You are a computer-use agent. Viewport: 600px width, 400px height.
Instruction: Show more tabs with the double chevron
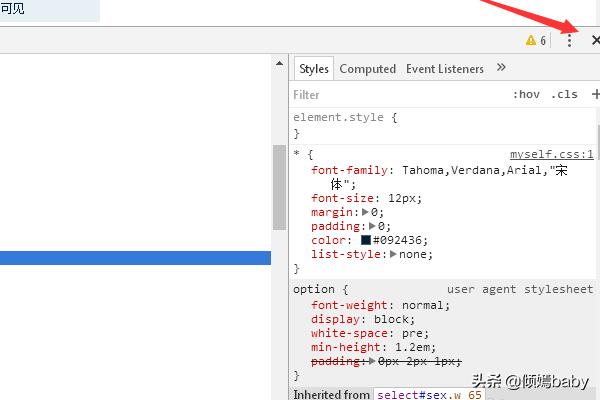(501, 68)
